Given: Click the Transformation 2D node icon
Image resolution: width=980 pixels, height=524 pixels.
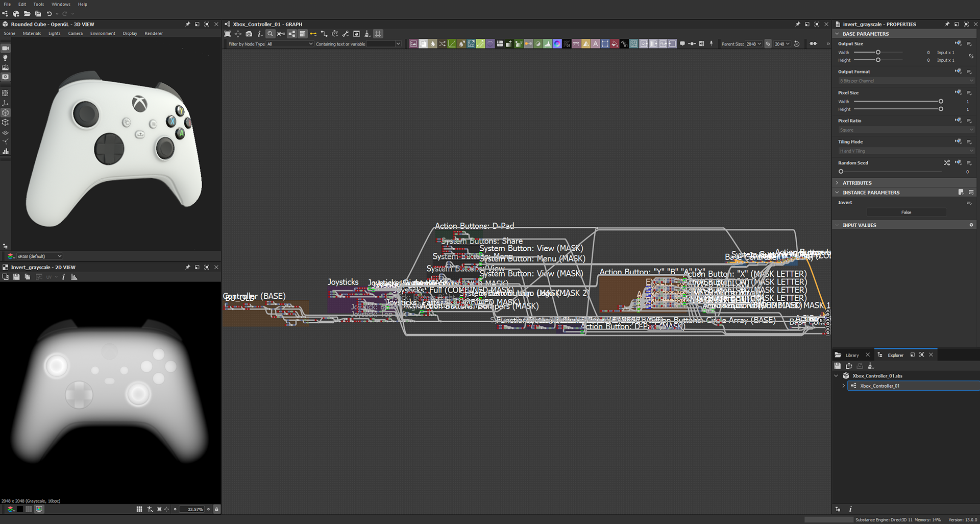Looking at the screenshot, I should pos(605,44).
